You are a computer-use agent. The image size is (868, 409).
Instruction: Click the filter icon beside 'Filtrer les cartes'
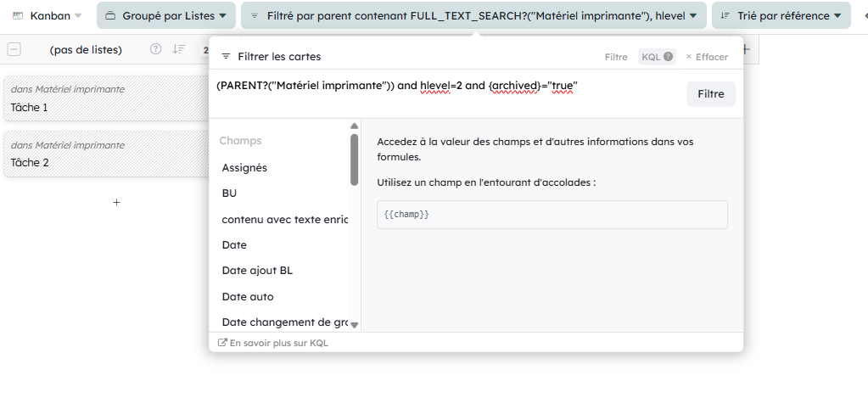[x=226, y=57]
